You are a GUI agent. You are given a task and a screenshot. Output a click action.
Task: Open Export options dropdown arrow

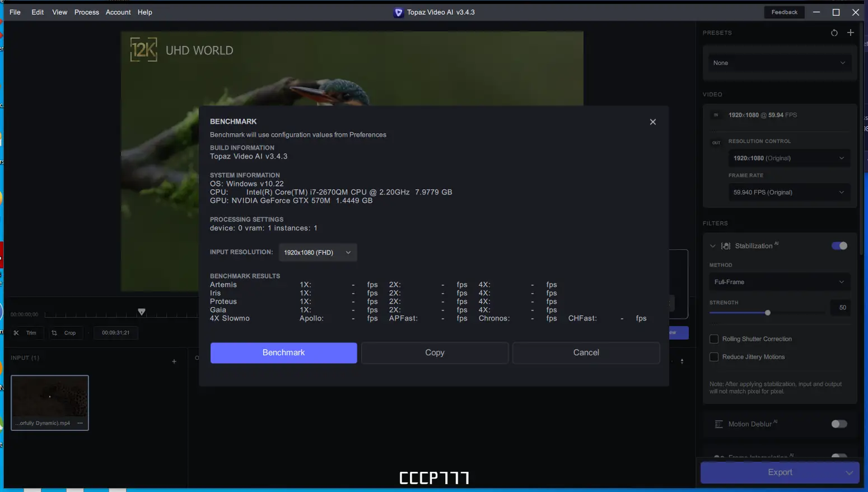pos(850,473)
